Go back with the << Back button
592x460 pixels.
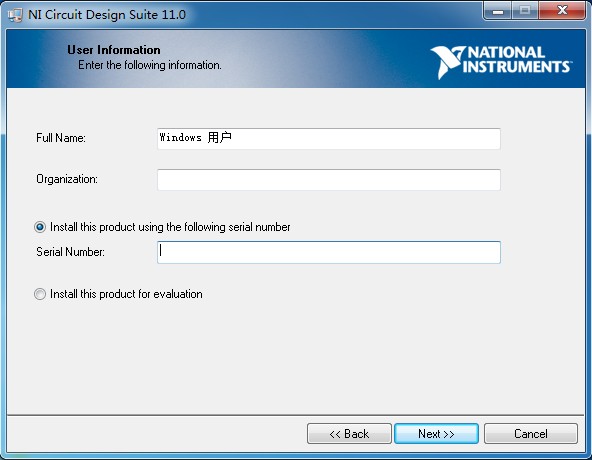coord(349,434)
